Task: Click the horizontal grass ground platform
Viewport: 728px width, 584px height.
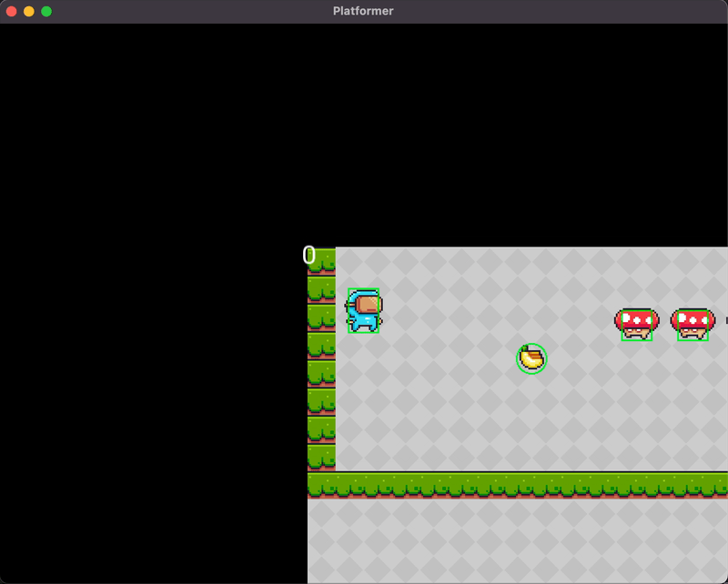Action: click(x=517, y=485)
